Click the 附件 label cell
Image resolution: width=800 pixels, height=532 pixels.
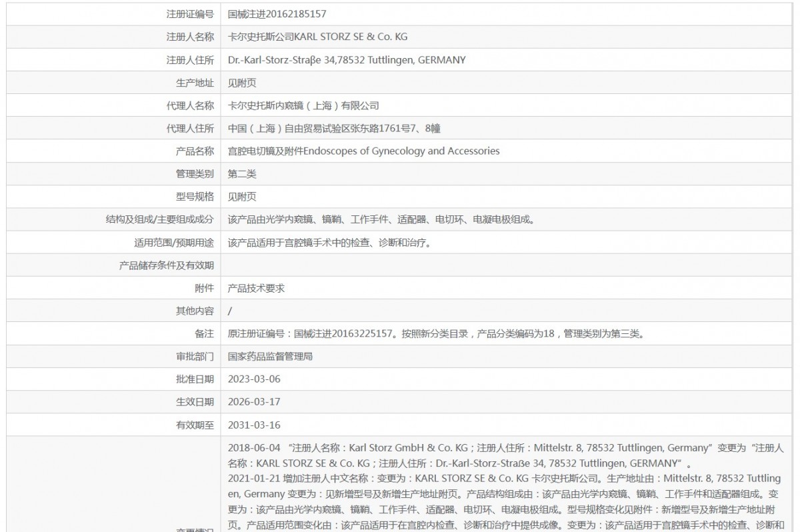click(114, 288)
